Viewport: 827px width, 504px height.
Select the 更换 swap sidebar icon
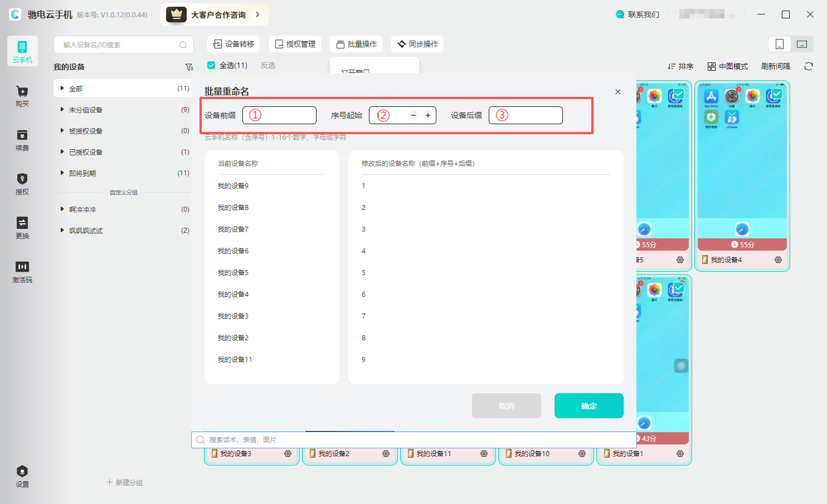point(22,228)
